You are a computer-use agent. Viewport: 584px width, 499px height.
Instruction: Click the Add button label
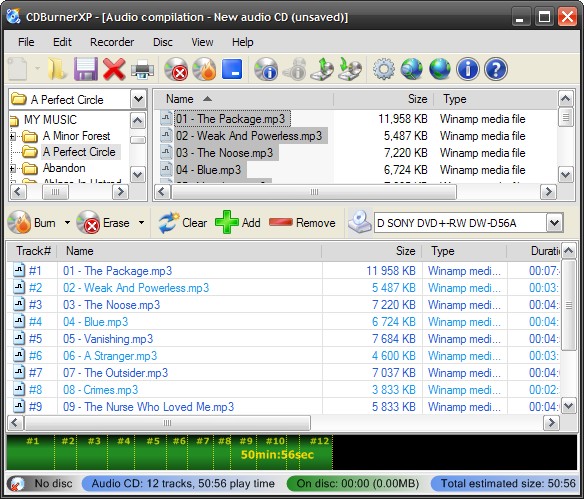(x=251, y=223)
